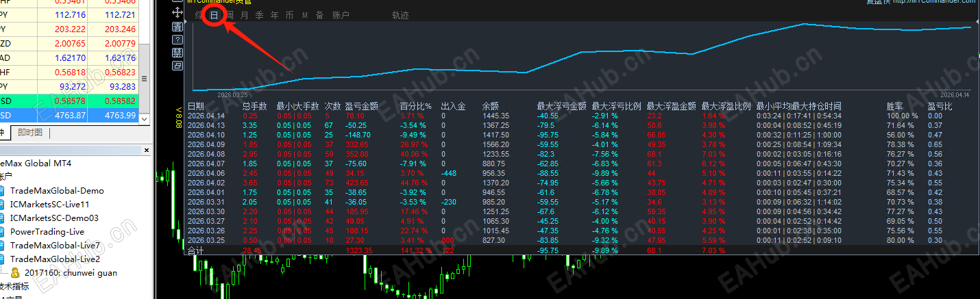Switch to the 周 weekly statistics tab
This screenshot has height=299, width=980.
(x=230, y=15)
